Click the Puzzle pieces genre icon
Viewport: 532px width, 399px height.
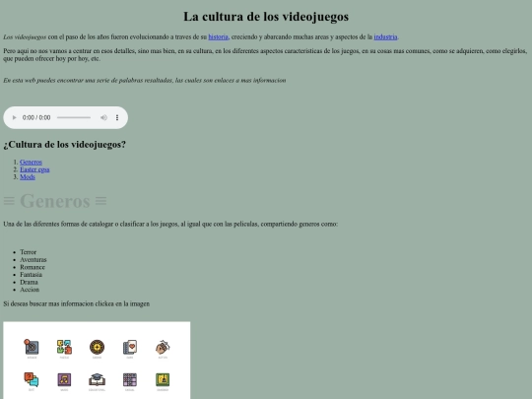(64, 347)
